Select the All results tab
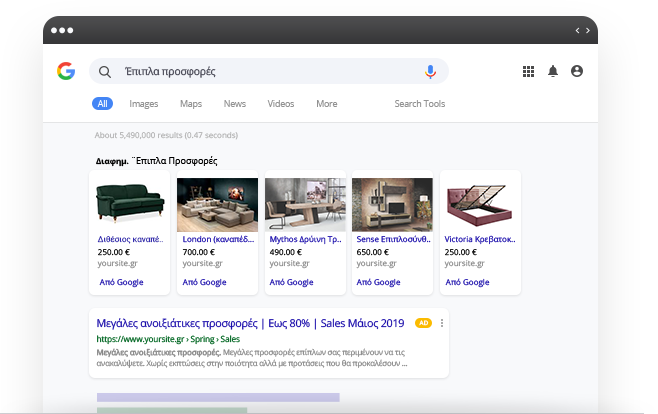Screen dimensions: 658x414 pyautogui.click(x=102, y=104)
